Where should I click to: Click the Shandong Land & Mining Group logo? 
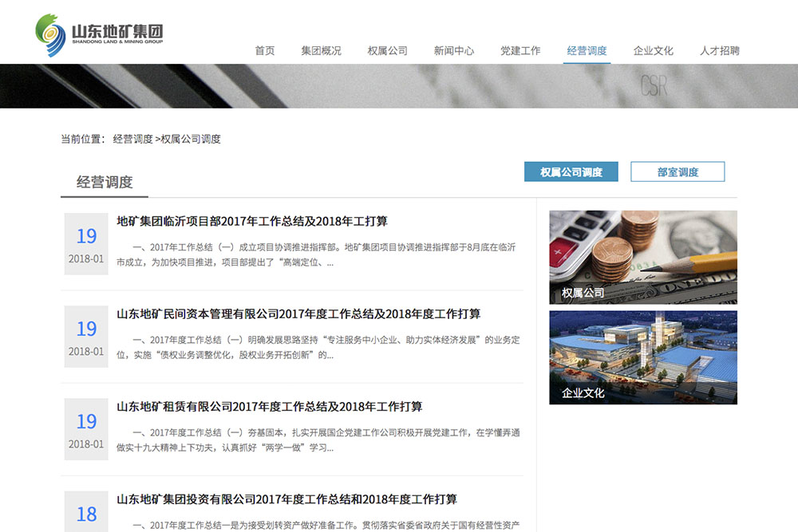click(100, 35)
